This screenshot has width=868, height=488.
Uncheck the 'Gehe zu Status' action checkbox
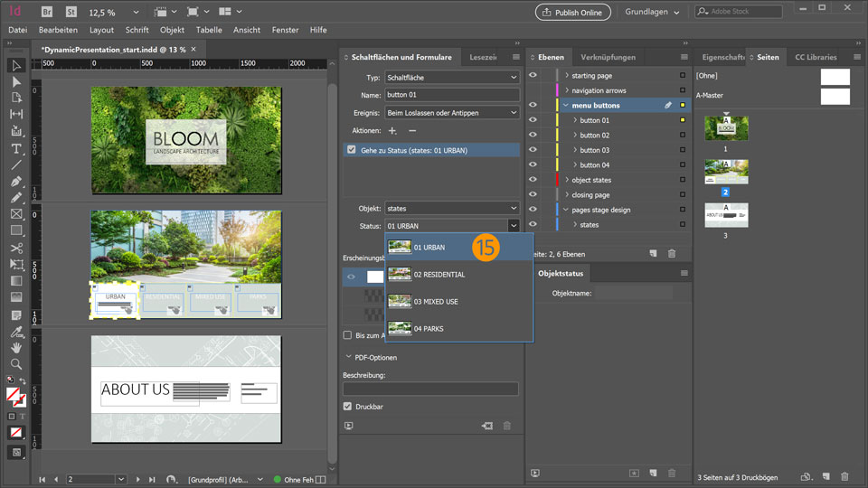tap(351, 150)
